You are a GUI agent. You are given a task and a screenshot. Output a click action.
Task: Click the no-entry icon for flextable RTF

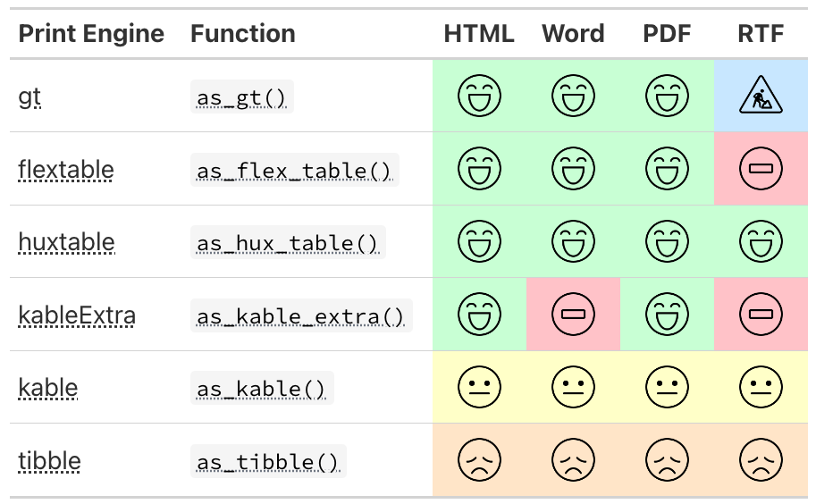coord(761,168)
